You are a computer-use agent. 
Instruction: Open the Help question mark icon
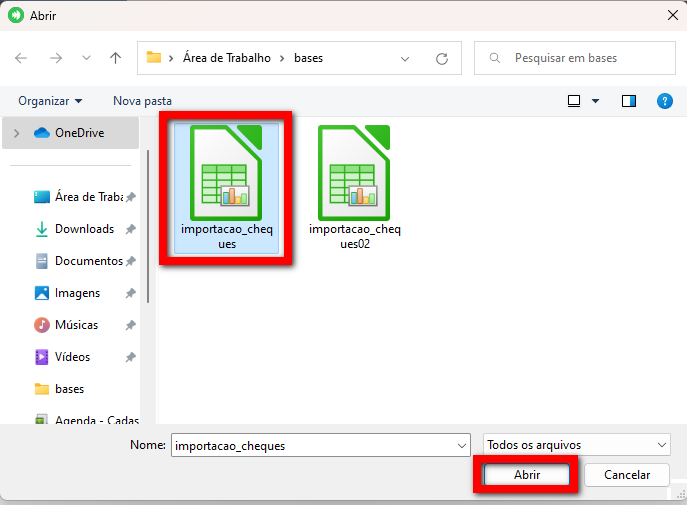[664, 101]
